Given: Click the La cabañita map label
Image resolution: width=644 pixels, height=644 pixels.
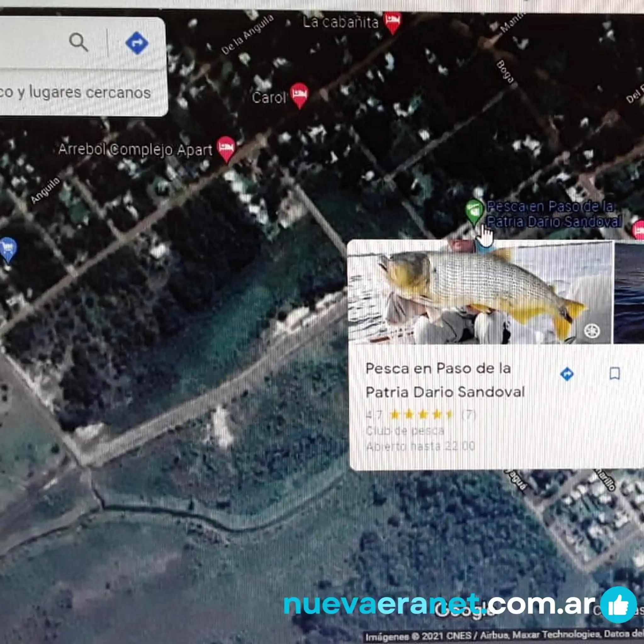Looking at the screenshot, I should pos(341,22).
